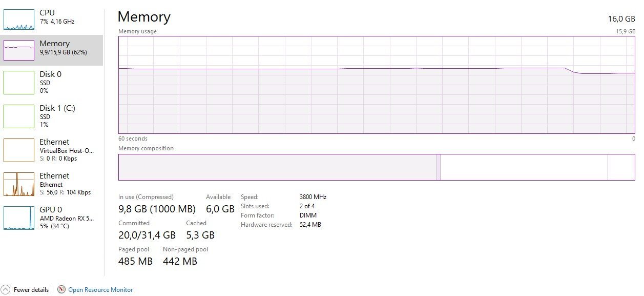
Task: Show VirtualBox Host-Only Ethernet thumbnail
Action: point(19,150)
